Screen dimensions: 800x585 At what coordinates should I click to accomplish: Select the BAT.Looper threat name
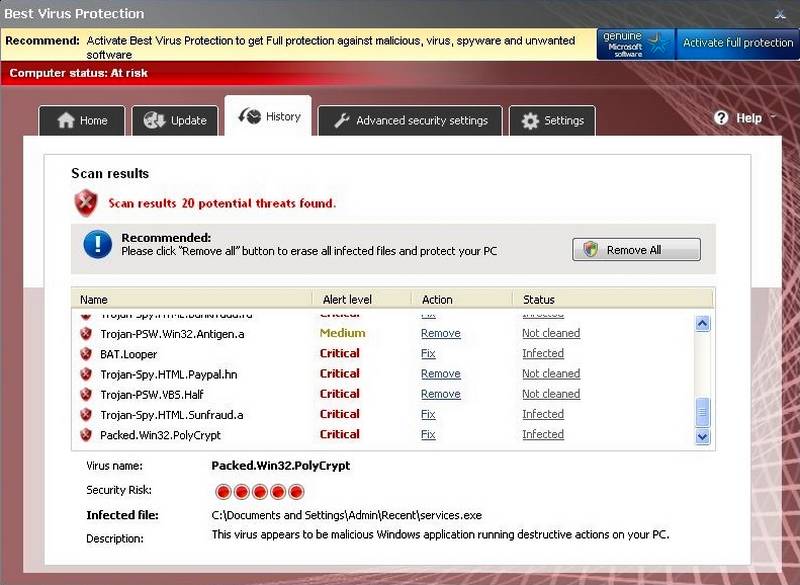(x=128, y=354)
